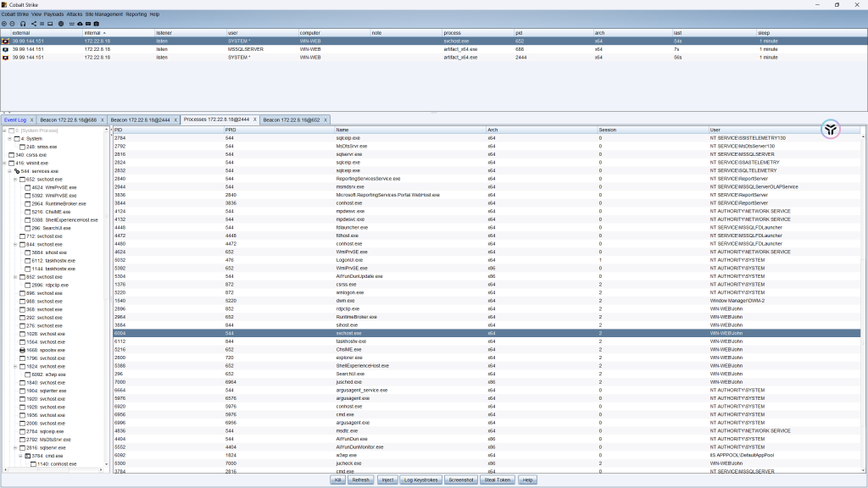Open the Cobalt Strike menu
Viewport: 868px width, 488px height.
pos(15,14)
